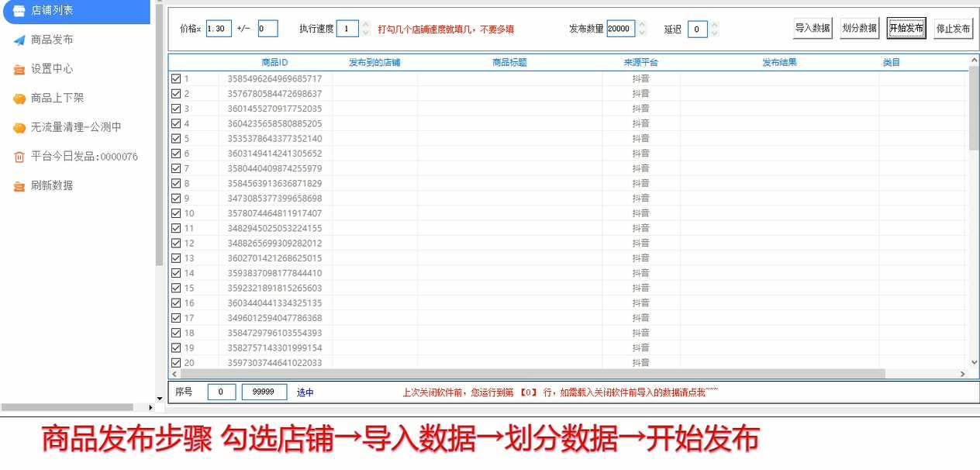Screen dimensions: 980x470
Task: Uncheck the checkbox for row 1
Action: coord(176,78)
